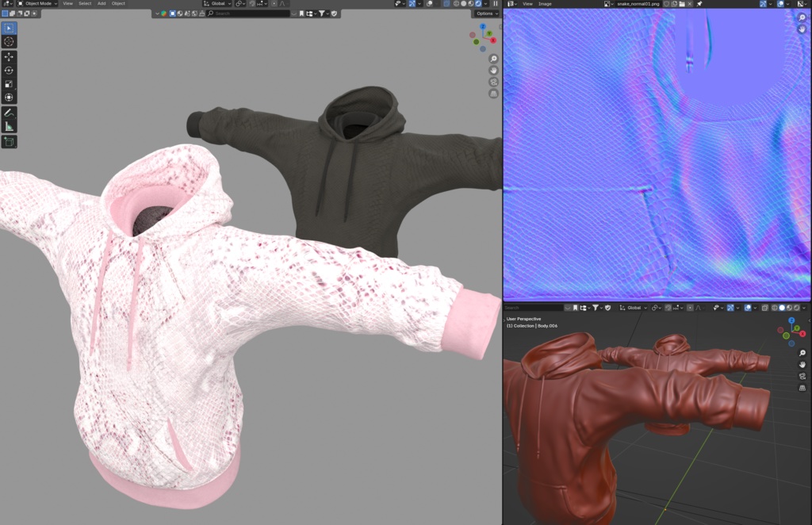
Task: Select the combined Transform tool
Action: (9, 98)
